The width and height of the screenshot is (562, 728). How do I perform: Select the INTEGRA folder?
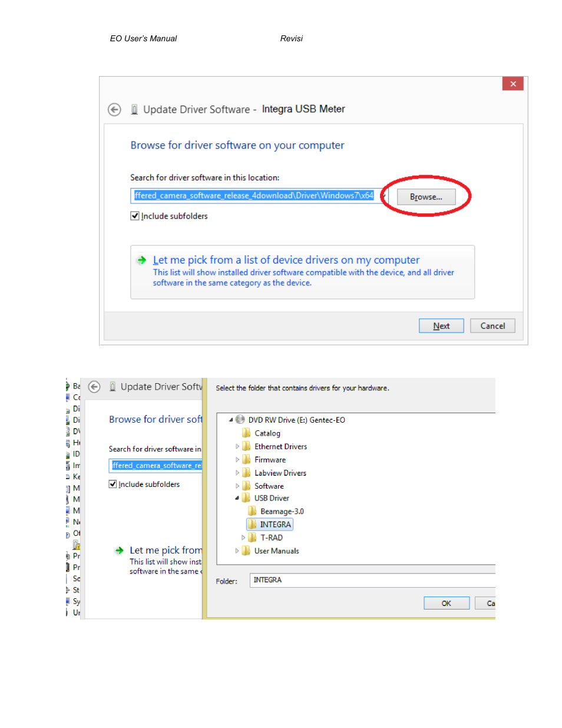(276, 524)
